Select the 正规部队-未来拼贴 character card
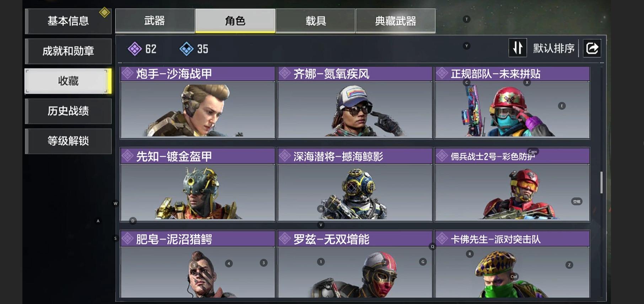 (x=512, y=103)
